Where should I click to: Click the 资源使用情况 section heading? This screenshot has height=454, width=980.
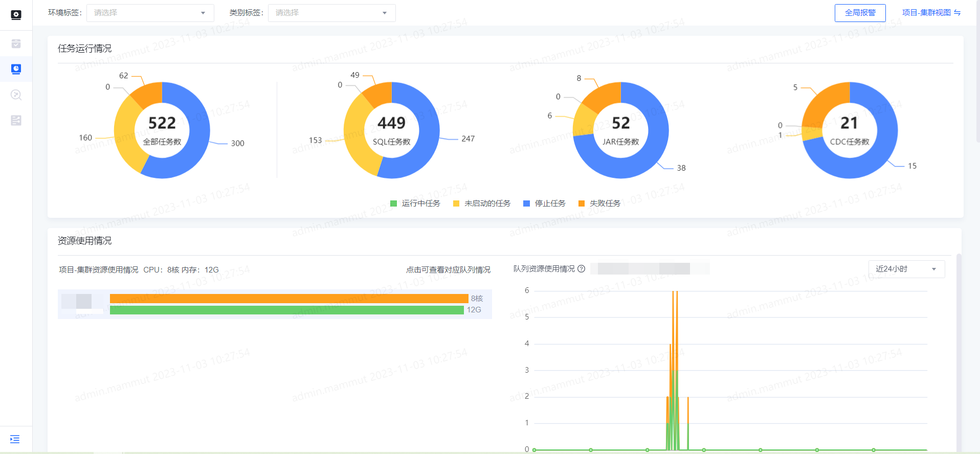click(85, 241)
